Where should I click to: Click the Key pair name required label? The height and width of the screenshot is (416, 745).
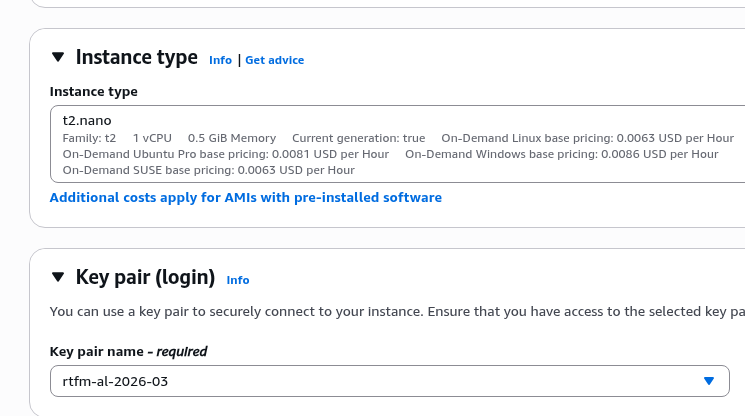(128, 351)
